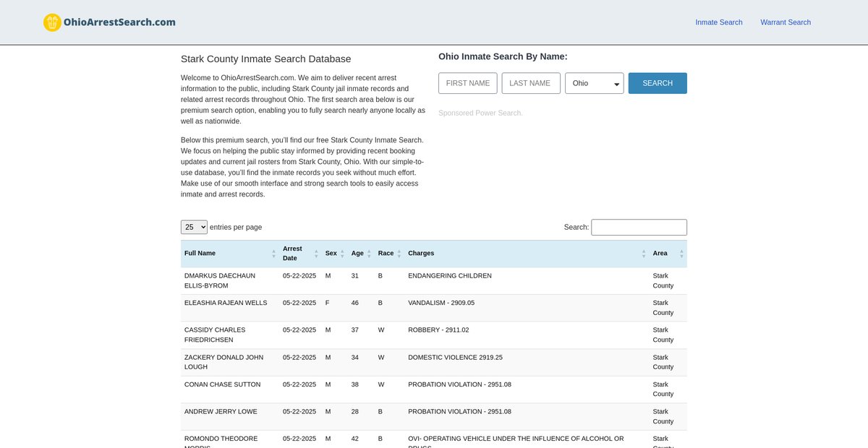The height and width of the screenshot is (448, 868).
Task: Click sex value F in Wells row
Action: pos(328,303)
